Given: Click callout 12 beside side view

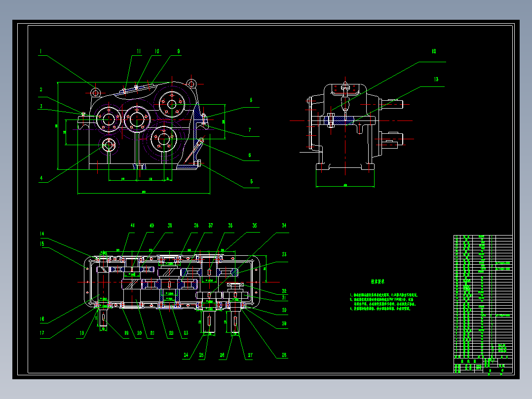Looking at the screenshot, I should point(434,51).
